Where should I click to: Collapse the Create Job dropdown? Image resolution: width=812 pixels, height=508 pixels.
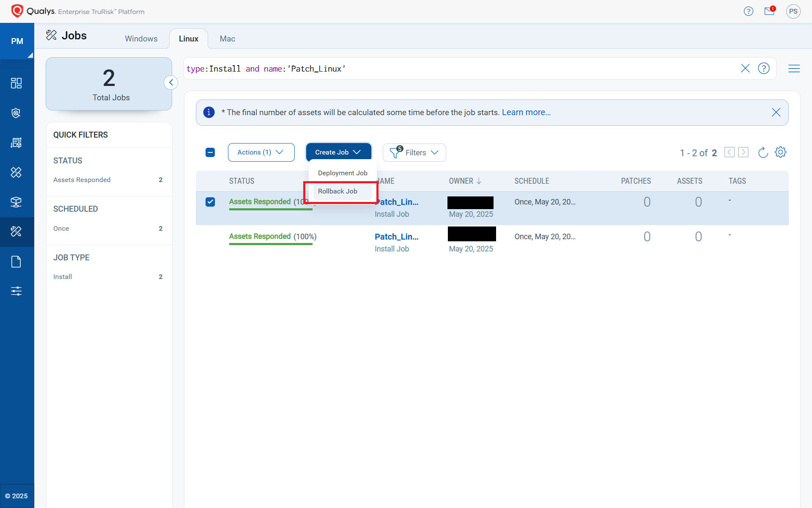pyautogui.click(x=338, y=152)
